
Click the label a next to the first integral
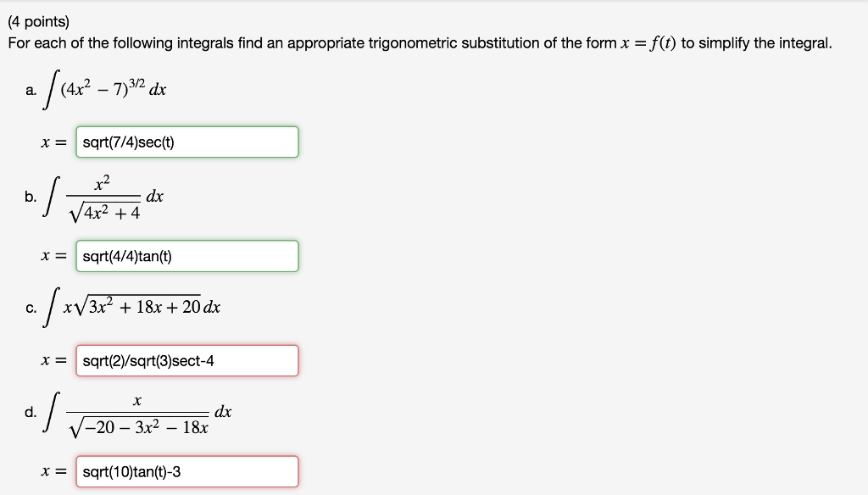31,89
